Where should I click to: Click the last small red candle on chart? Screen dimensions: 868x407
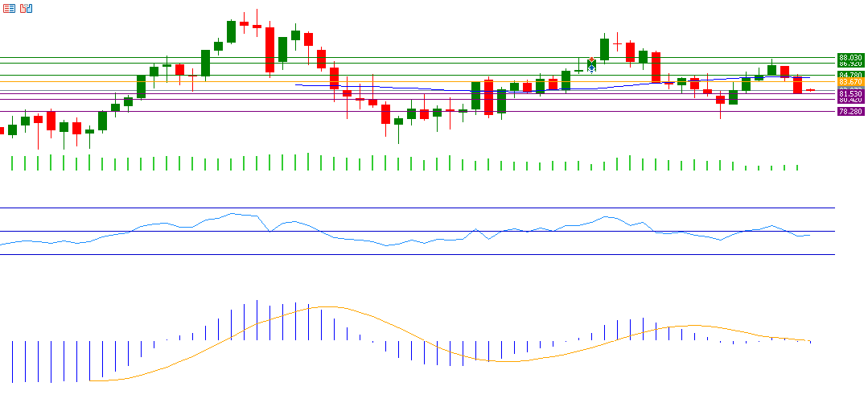[x=810, y=90]
